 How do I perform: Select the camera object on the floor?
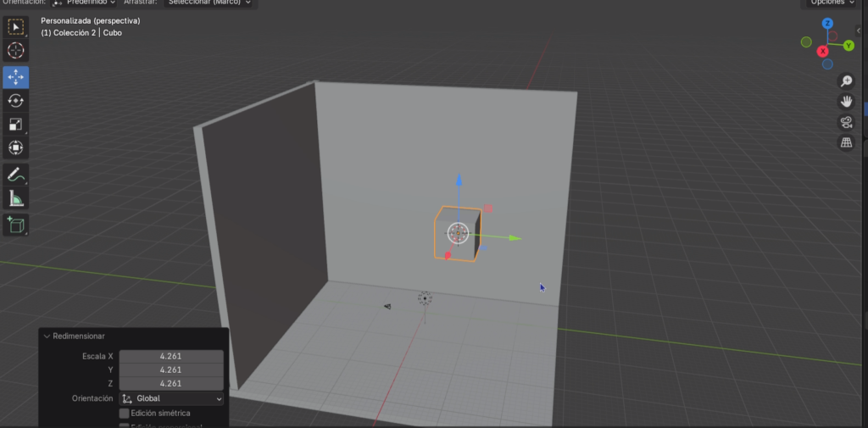coord(387,306)
